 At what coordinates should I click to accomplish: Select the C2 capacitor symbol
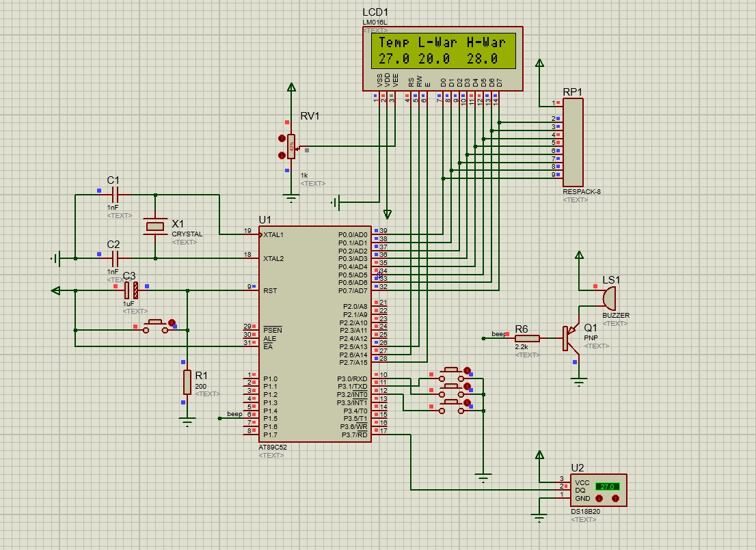coord(115,259)
